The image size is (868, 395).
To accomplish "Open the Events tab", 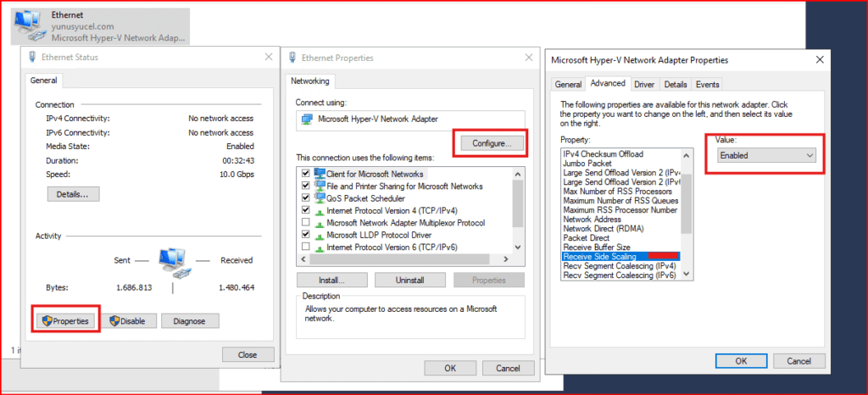I will click(x=707, y=85).
